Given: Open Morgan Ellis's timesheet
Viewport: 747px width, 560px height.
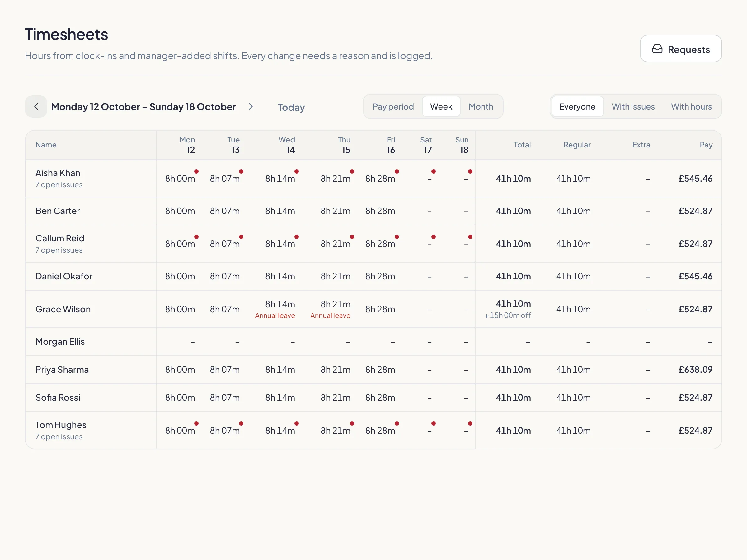Looking at the screenshot, I should 374,342.
